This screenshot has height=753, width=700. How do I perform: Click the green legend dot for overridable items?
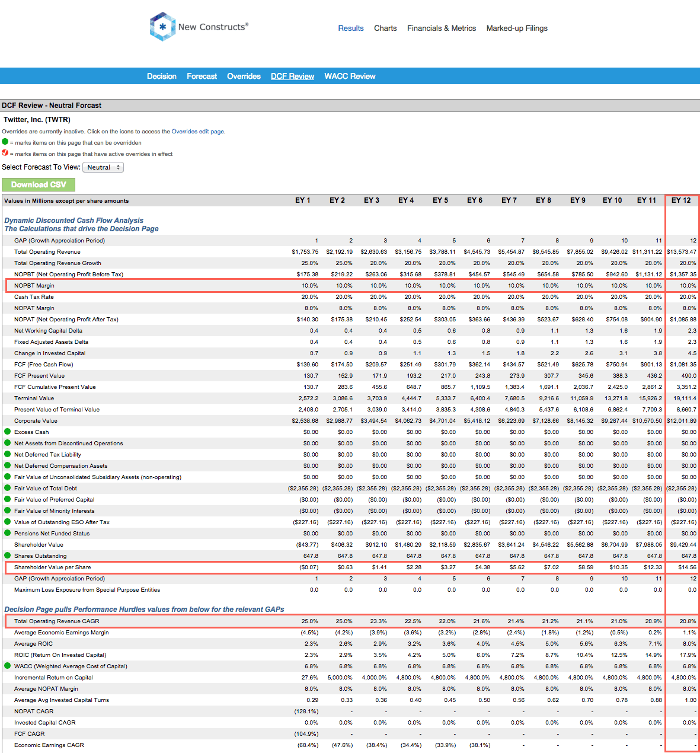pyautogui.click(x=5, y=142)
